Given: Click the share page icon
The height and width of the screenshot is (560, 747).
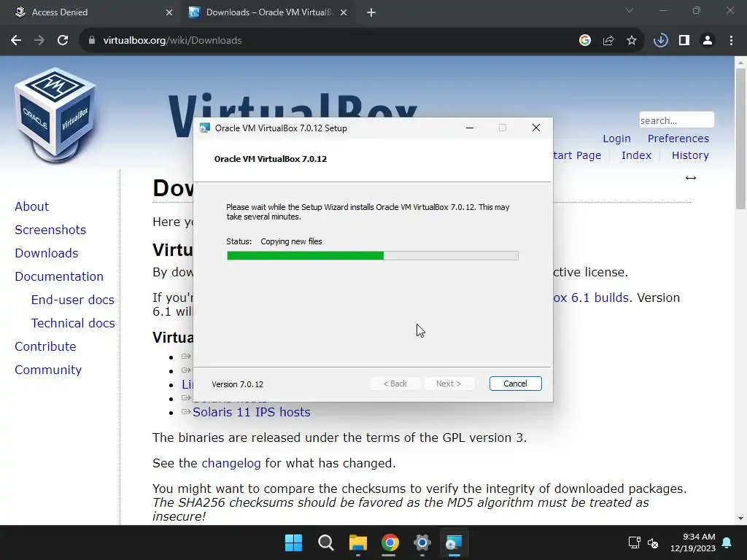Looking at the screenshot, I should tap(608, 41).
